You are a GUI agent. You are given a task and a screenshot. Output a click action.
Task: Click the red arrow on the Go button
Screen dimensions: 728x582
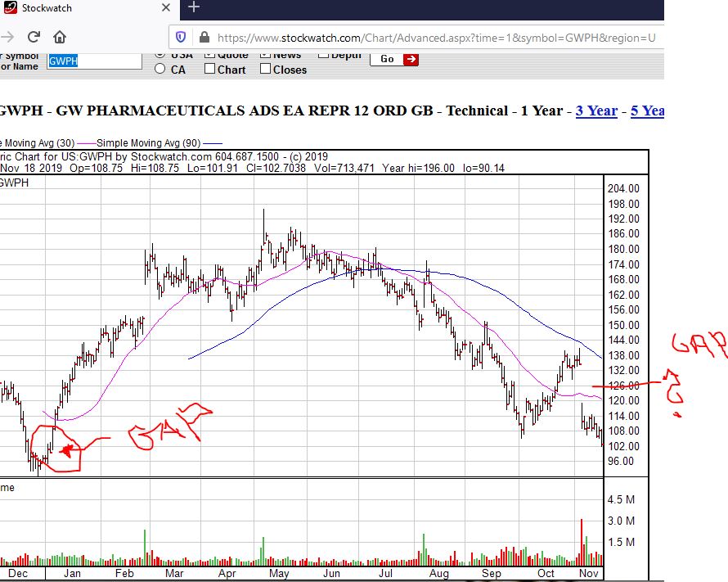[411, 59]
